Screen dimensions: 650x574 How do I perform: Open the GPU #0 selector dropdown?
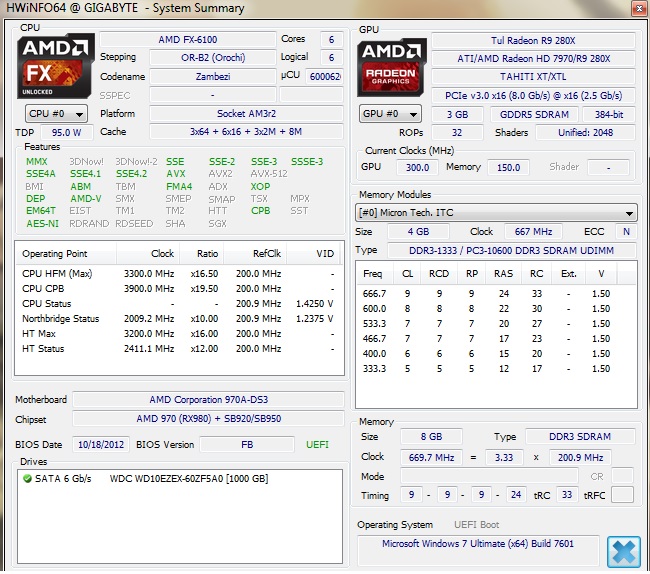tap(390, 114)
